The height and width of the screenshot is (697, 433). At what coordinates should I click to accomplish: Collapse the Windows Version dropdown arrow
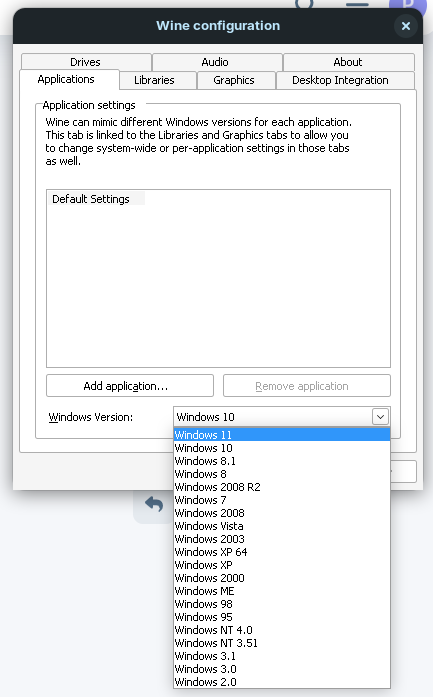[381, 417]
